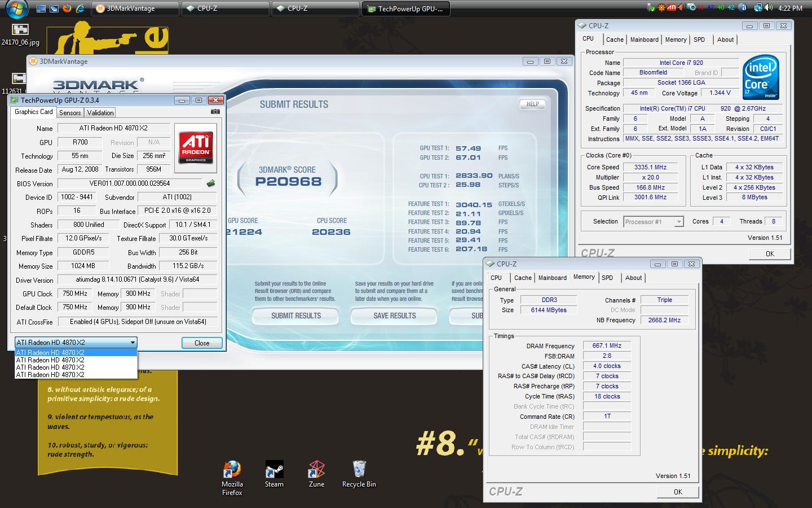Screen dimensions: 812x508
Task: Open the About tab in the lower CPU-Z window
Action: coord(633,278)
